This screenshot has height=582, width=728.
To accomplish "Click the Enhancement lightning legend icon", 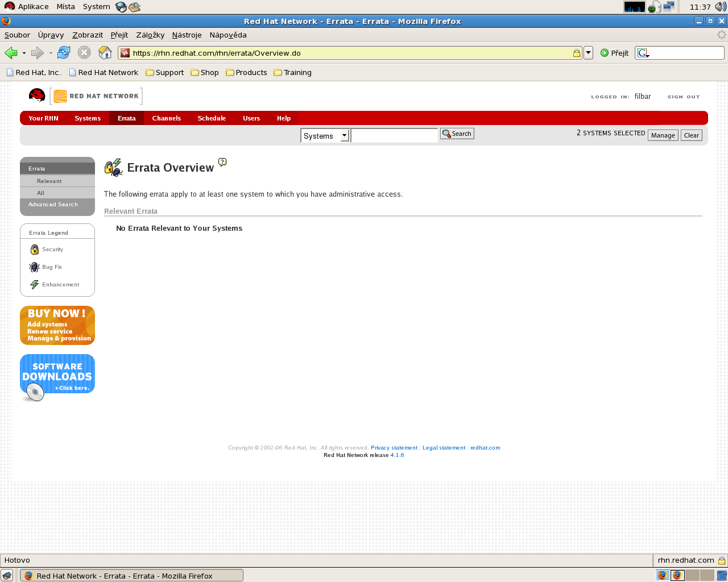I will (x=35, y=285).
